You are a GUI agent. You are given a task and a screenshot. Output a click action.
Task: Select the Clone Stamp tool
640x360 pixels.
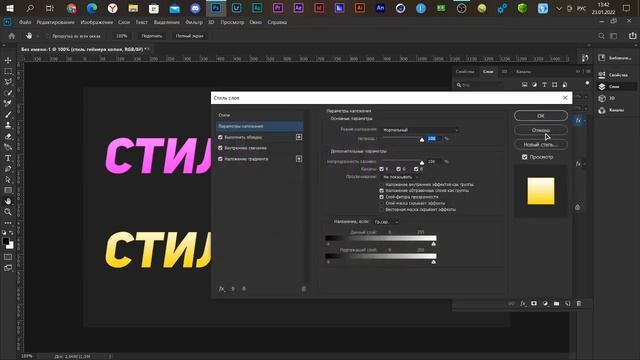(x=8, y=125)
